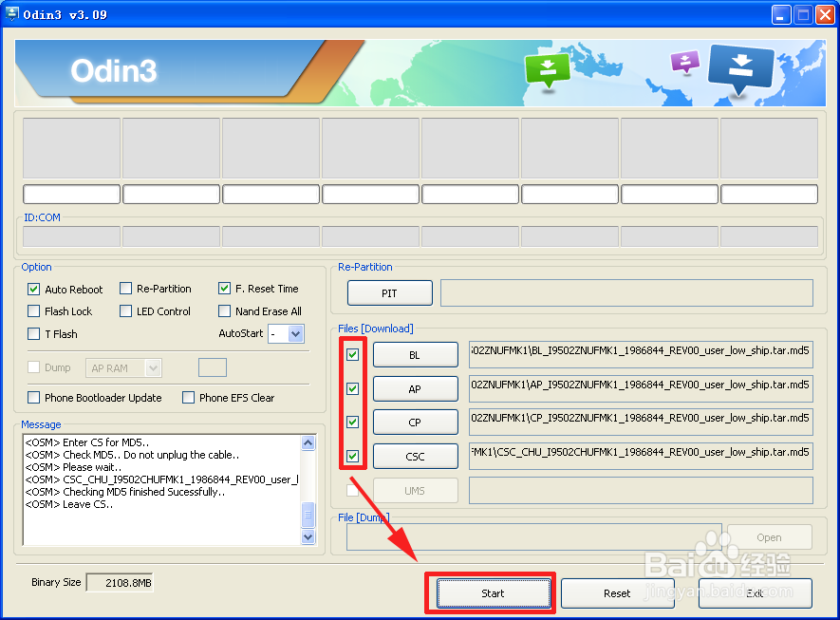The width and height of the screenshot is (840, 620).
Task: Click the AP file path field
Action: [641, 388]
